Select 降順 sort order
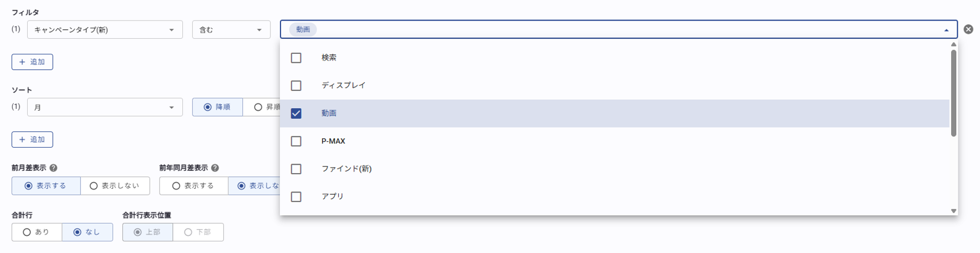The height and width of the screenshot is (253, 980). click(x=217, y=107)
